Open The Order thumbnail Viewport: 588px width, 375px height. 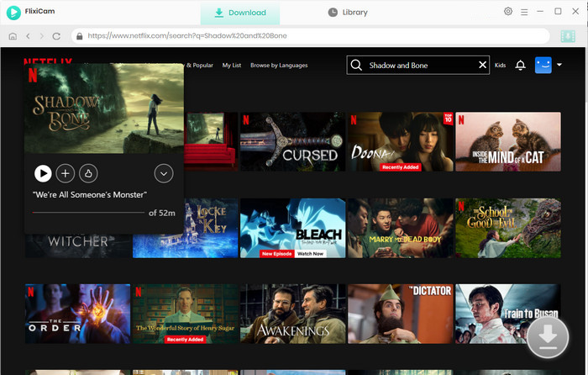pos(77,314)
